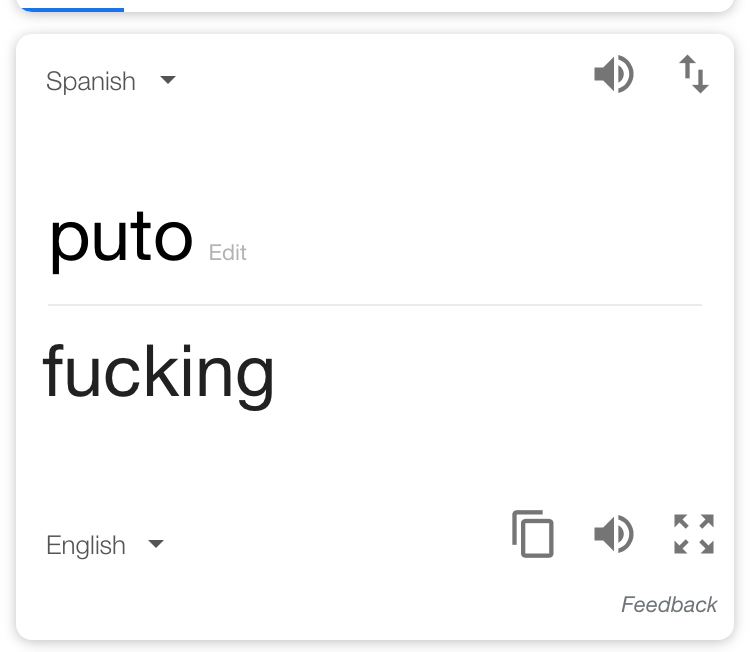Viewport: 750px width, 652px height.
Task: Click the top-right arrow of the fullscreen icon
Action: (706, 521)
